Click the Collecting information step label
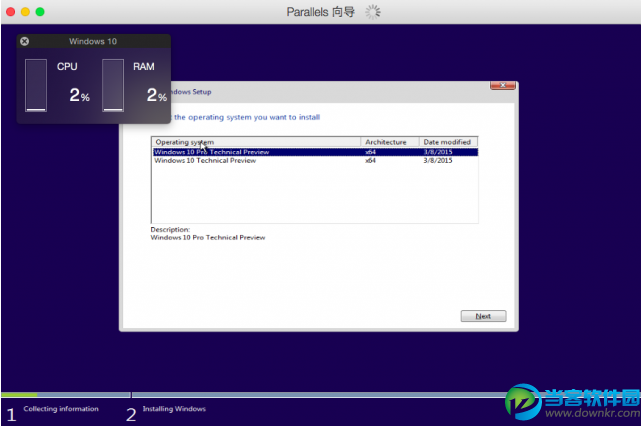Viewport: 641px width, 427px height. [61, 409]
